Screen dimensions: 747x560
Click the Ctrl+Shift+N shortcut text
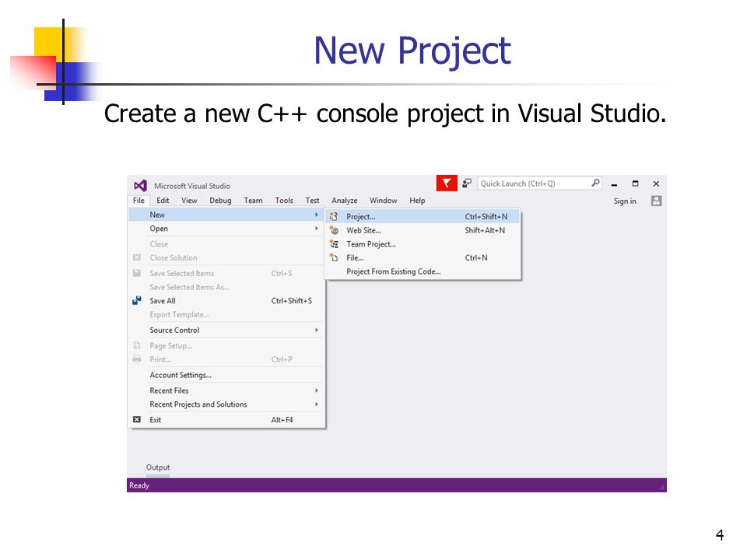tap(486, 217)
